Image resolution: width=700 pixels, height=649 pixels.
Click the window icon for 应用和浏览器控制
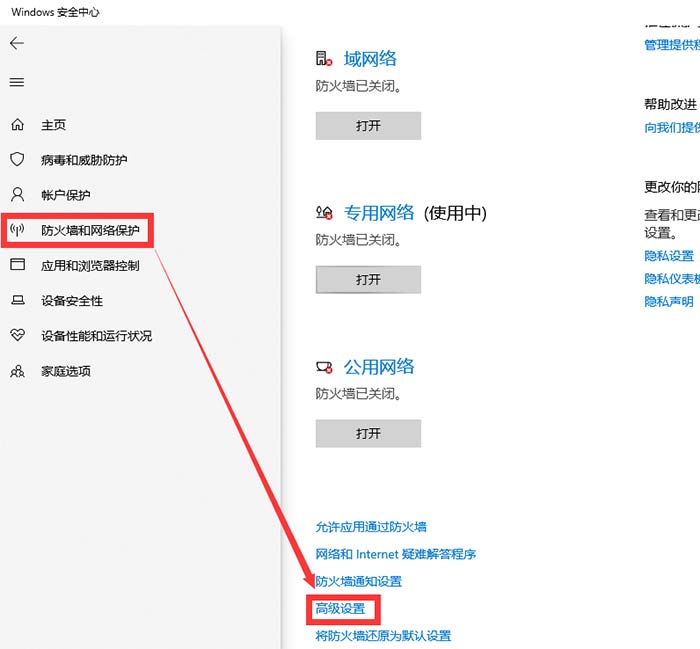point(17,265)
